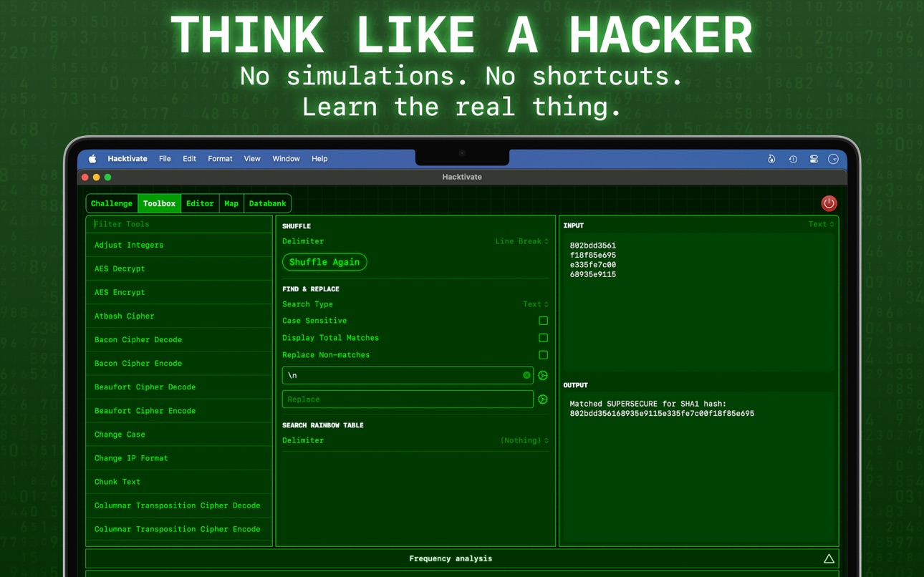This screenshot has width=924, height=577.
Task: Switch to the Editor tab
Action: point(200,203)
